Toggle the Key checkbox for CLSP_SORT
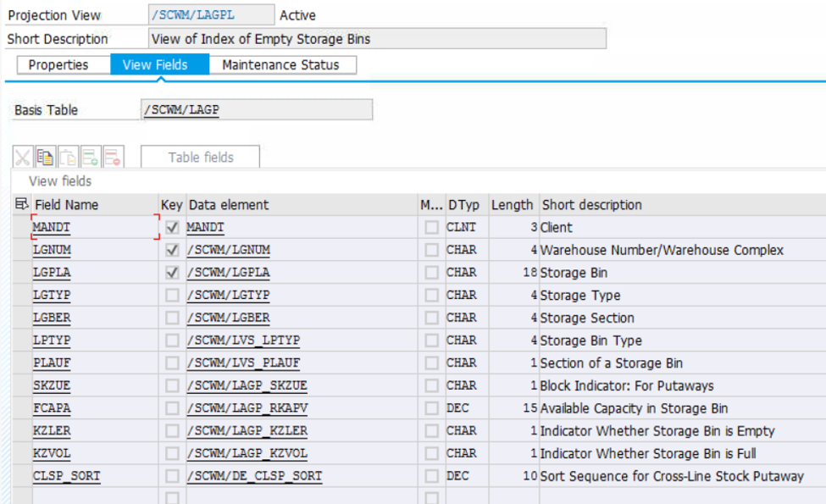 (x=172, y=476)
